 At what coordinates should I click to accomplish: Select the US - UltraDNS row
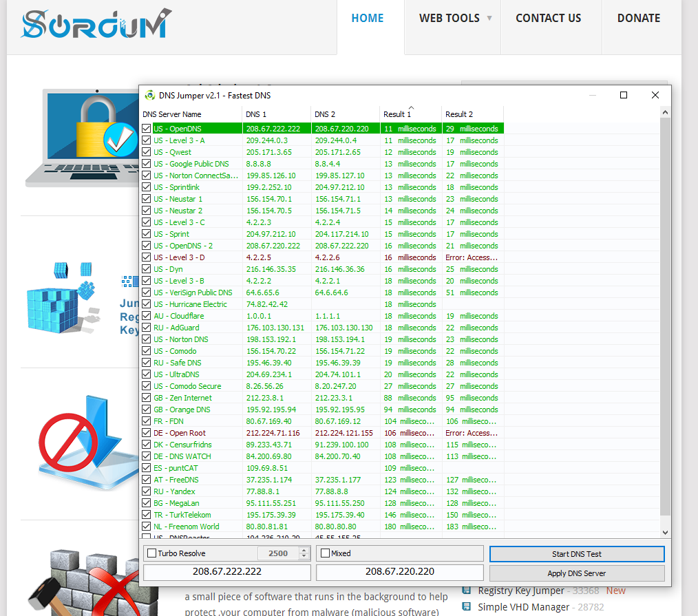coord(323,375)
